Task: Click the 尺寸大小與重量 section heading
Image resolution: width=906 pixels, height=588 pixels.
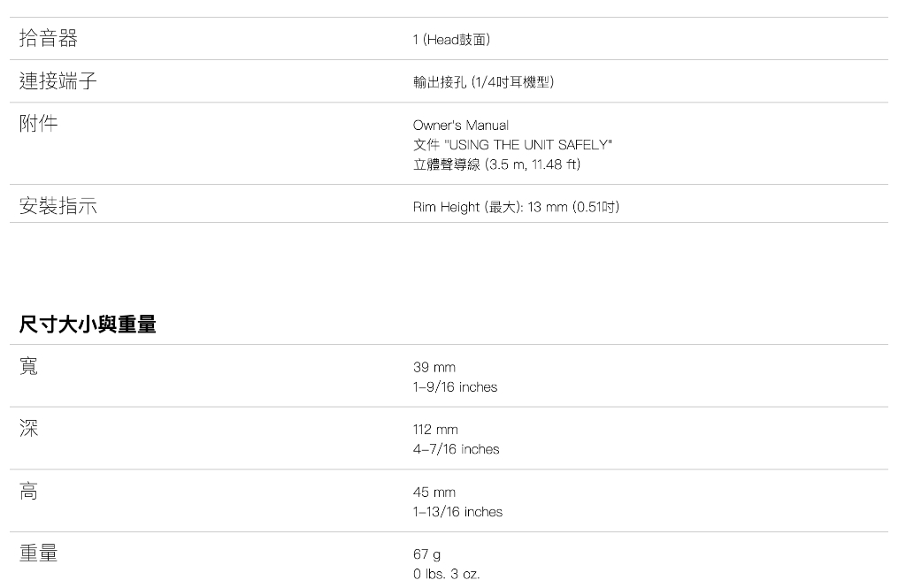Action: tap(88, 324)
